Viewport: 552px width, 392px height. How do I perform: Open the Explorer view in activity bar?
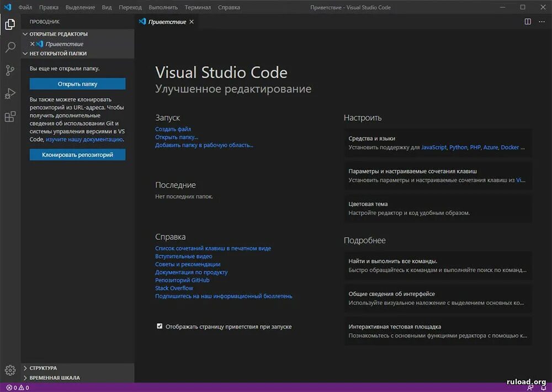(10, 24)
